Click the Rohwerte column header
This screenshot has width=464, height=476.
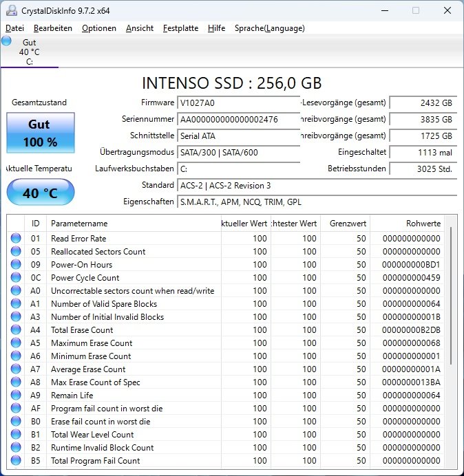pyautogui.click(x=407, y=224)
